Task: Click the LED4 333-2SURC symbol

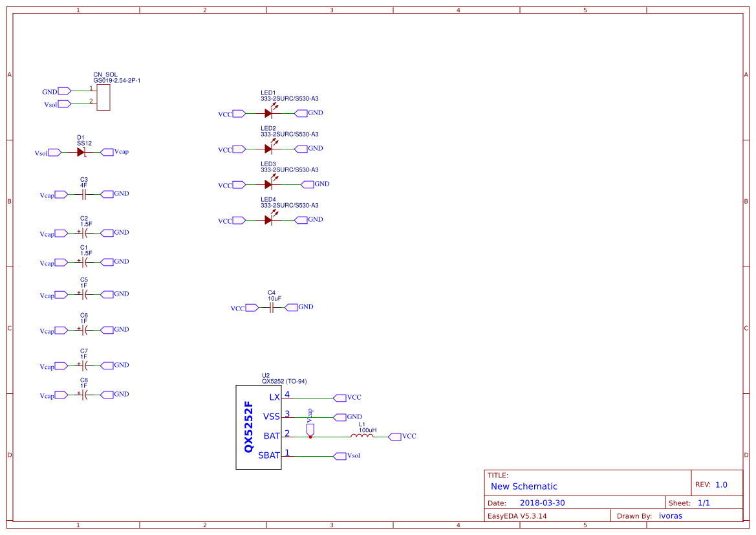Action: (268, 220)
